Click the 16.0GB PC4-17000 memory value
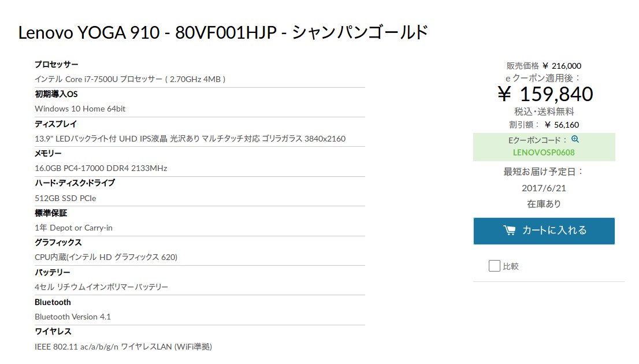The height and width of the screenshot is (364, 639). pos(101,168)
